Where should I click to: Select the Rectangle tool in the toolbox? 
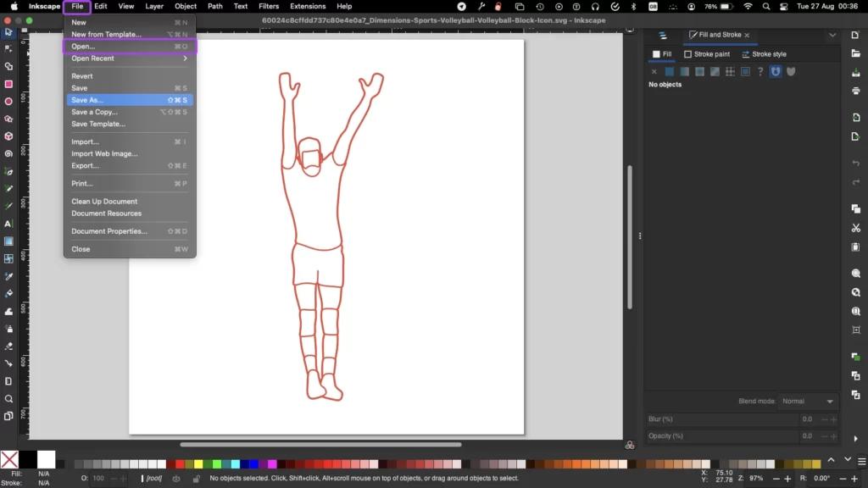tap(8, 84)
